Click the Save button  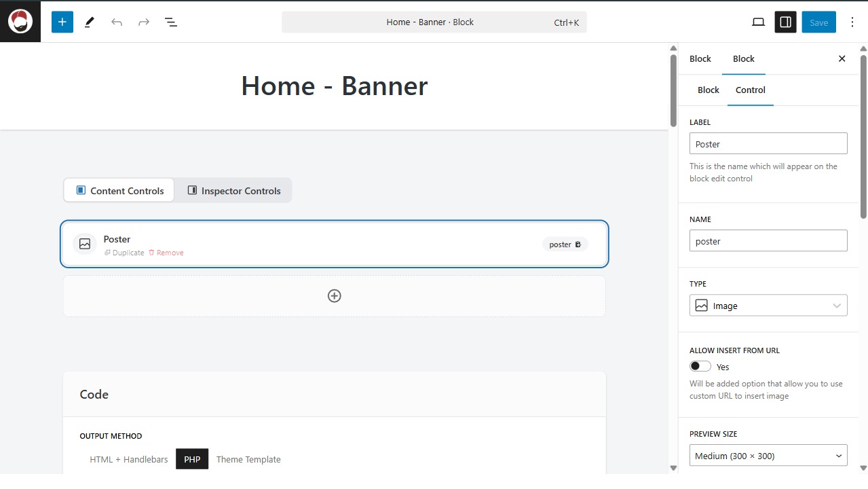click(818, 22)
